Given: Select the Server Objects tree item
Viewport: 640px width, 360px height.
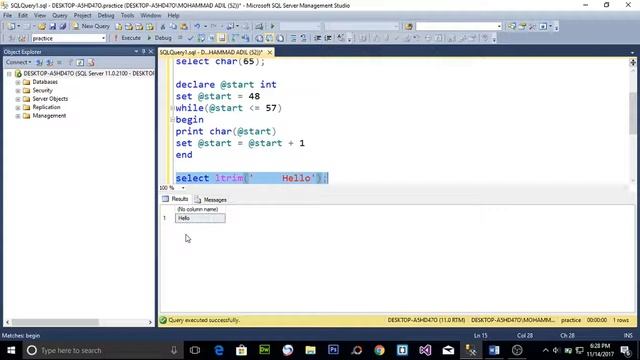Looking at the screenshot, I should pyautogui.click(x=50, y=99).
